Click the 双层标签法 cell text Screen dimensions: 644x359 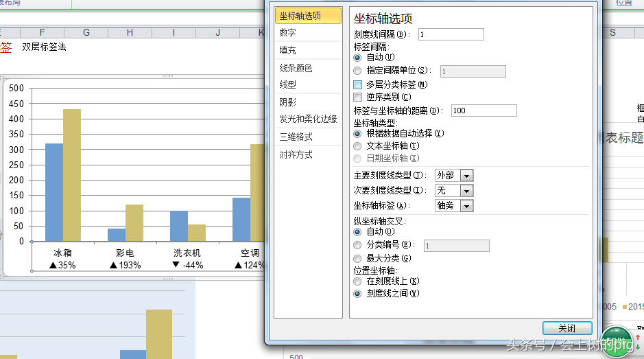pyautogui.click(x=44, y=47)
